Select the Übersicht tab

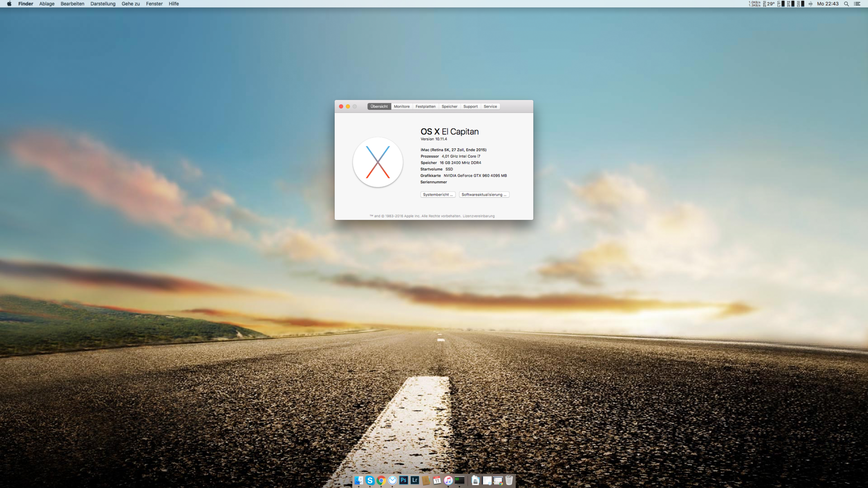379,107
